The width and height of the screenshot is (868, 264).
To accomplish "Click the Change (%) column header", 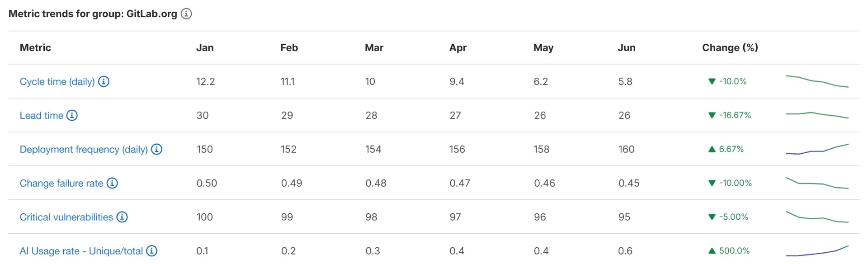I will coord(730,47).
